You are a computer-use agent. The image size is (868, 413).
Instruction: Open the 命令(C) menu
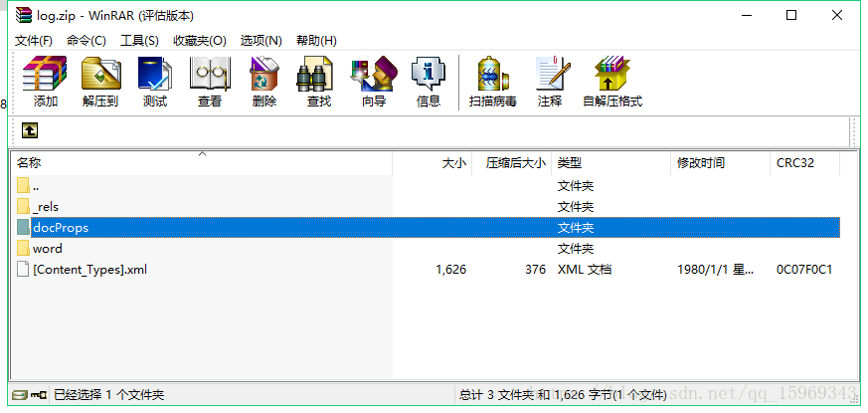click(x=86, y=41)
